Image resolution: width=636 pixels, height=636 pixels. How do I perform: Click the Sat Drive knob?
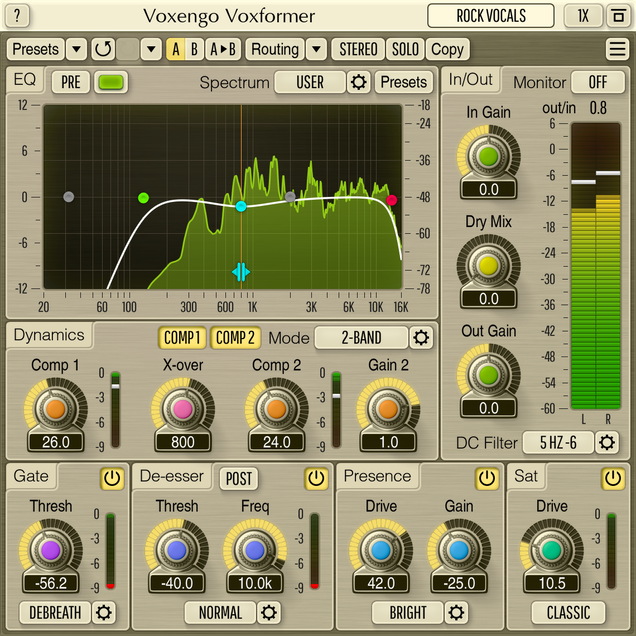(x=552, y=550)
